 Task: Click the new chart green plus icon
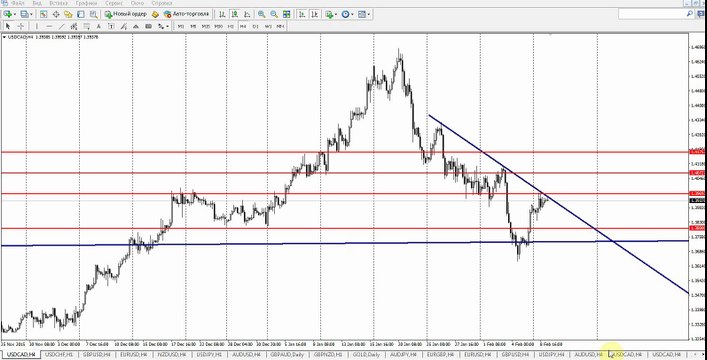coord(8,14)
